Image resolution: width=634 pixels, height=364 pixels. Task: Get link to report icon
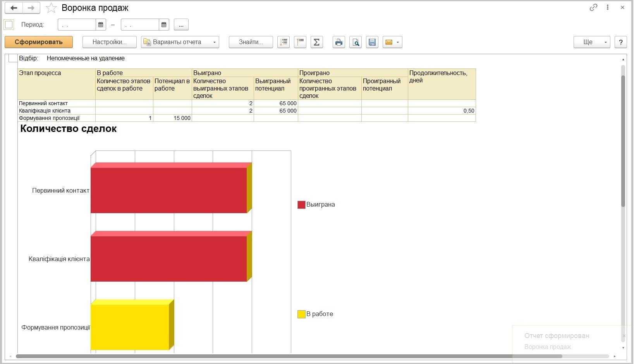[593, 7]
